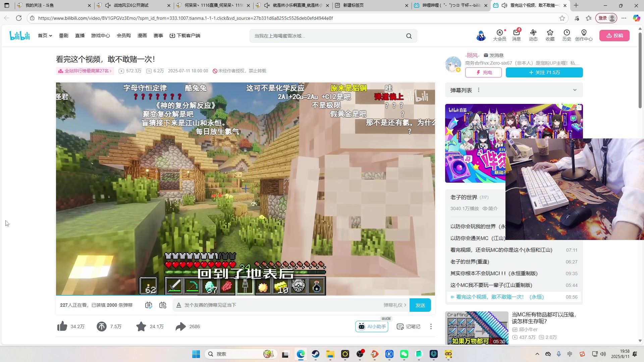Give coins to video (7.5万)
This screenshot has height=362, width=644.
coord(102,326)
